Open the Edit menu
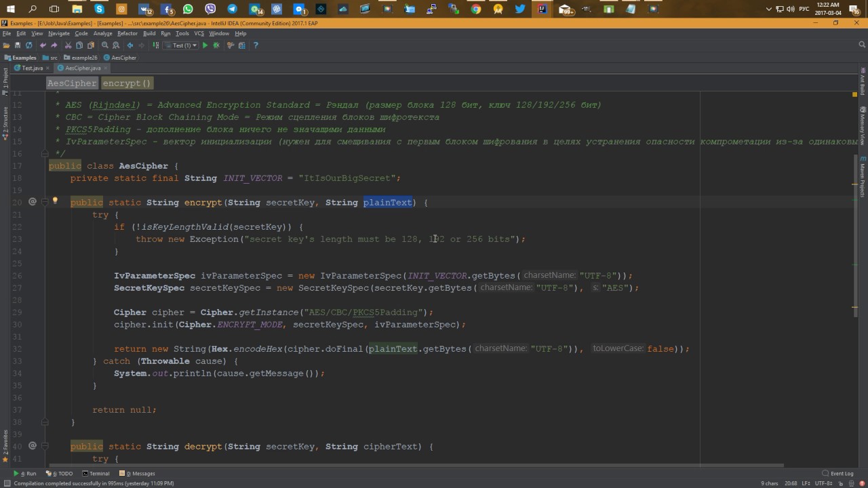The width and height of the screenshot is (868, 488). point(21,33)
